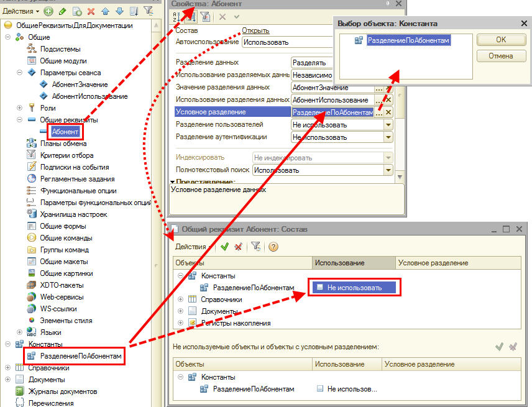Select the root ОбщиеРеквизитыДляДокументации node
532x407 pixels.
tap(75, 25)
